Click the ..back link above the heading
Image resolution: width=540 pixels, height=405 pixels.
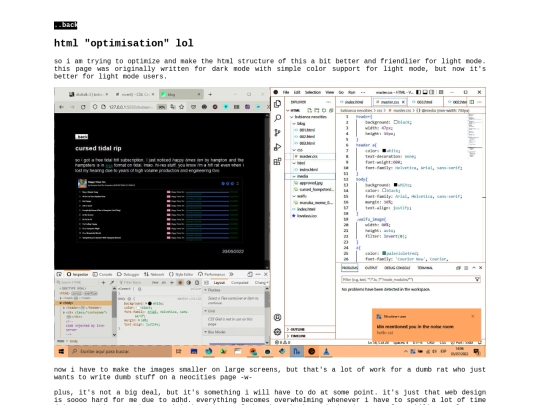(65, 25)
